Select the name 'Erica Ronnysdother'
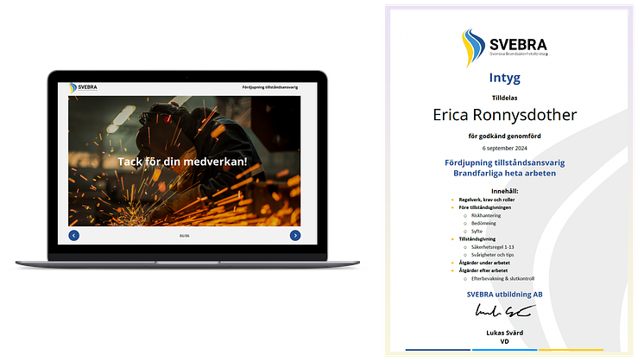Image resolution: width=644 pixels, height=362 pixels. [505, 115]
